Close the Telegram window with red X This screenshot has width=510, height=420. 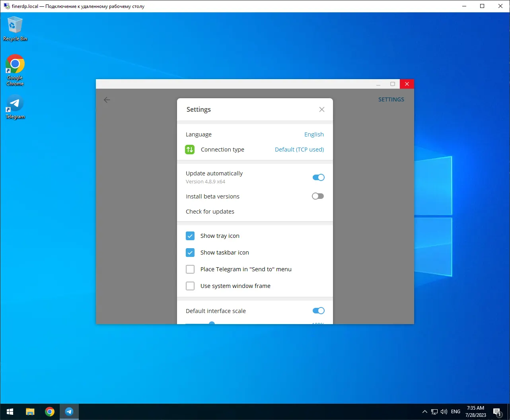tap(407, 84)
